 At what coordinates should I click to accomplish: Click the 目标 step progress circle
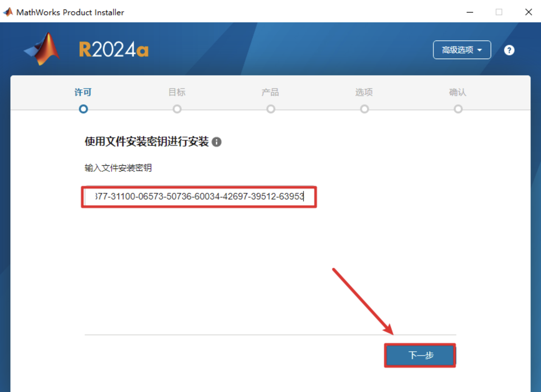177,109
